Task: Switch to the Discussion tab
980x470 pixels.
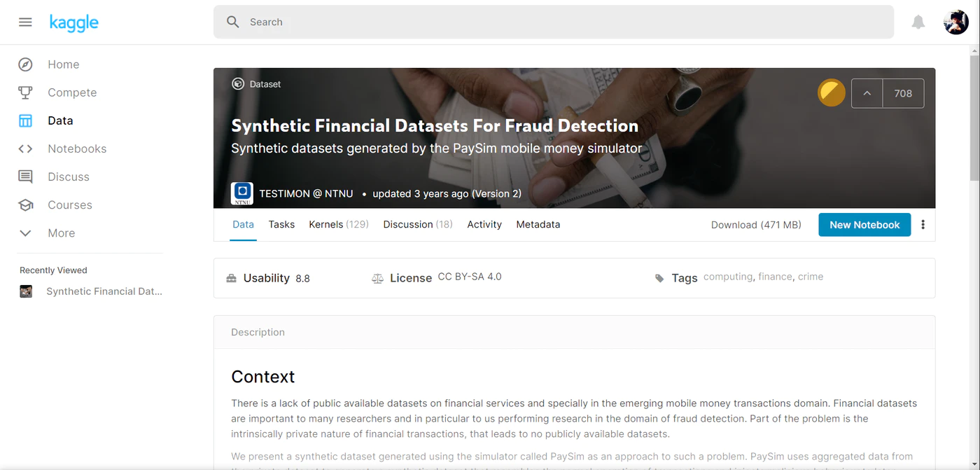Action: [418, 225]
